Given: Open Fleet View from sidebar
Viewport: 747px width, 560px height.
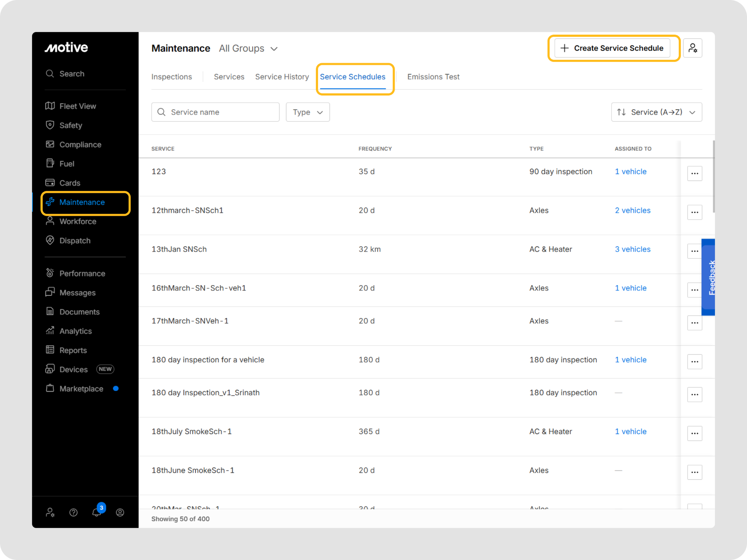Looking at the screenshot, I should [77, 106].
